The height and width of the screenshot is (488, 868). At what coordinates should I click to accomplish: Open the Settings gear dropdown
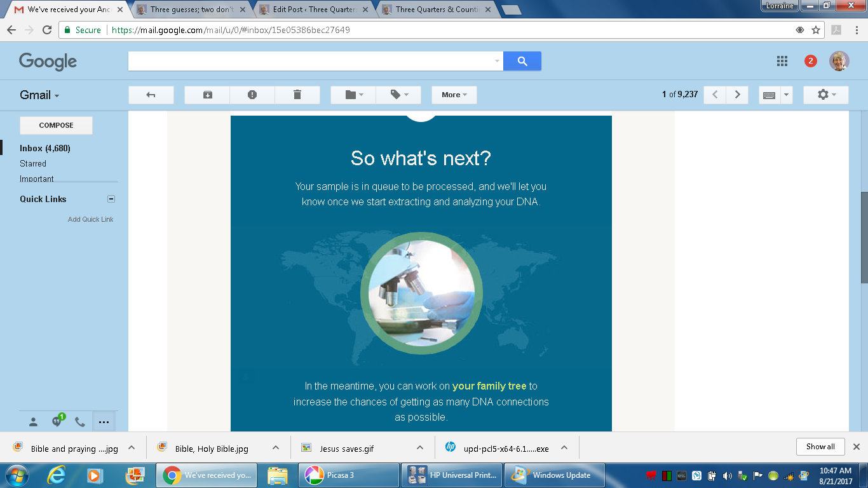(825, 95)
